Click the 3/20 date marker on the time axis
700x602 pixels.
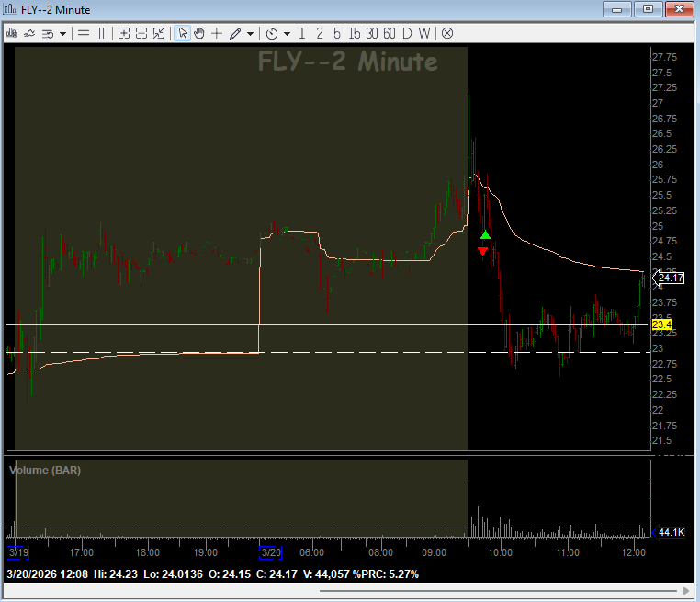point(271,552)
